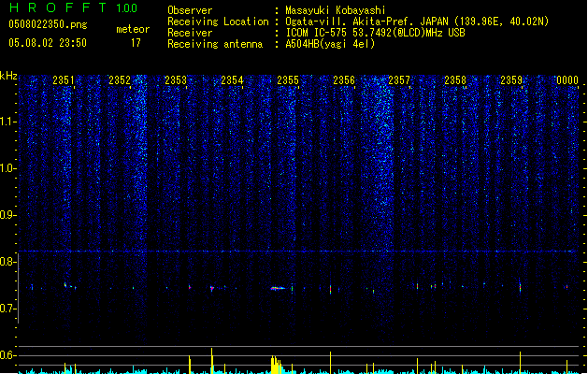Click the tallest yellow peak in the level graph
588x374 pixels.
click(x=212, y=360)
